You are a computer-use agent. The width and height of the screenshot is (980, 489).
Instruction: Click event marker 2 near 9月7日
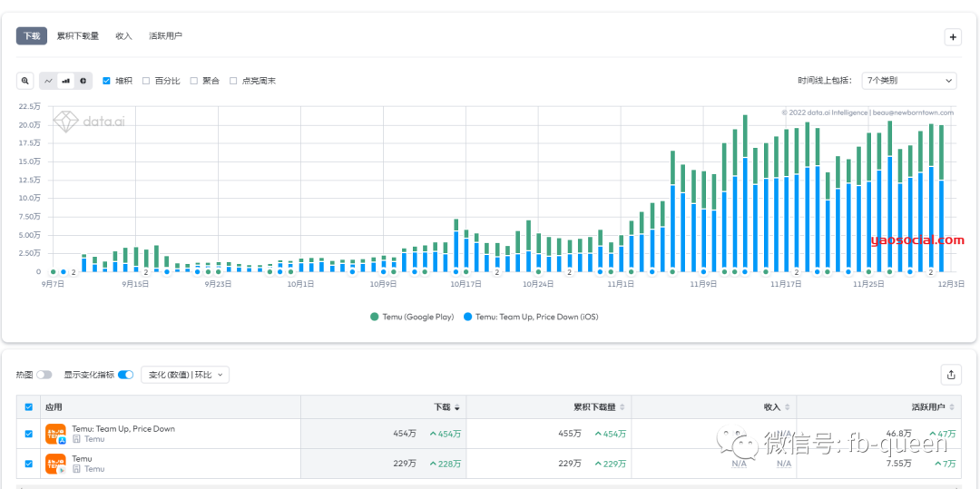pyautogui.click(x=73, y=271)
